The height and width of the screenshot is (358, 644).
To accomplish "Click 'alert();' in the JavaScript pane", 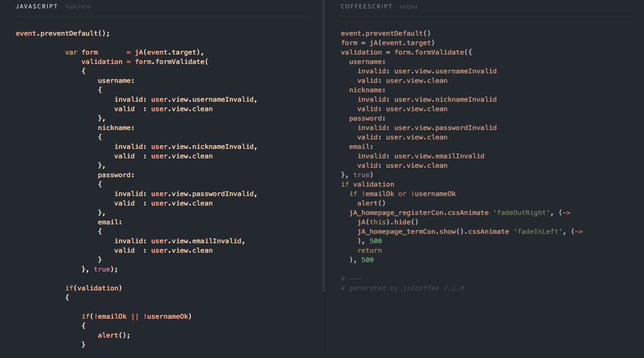I will 114,335.
